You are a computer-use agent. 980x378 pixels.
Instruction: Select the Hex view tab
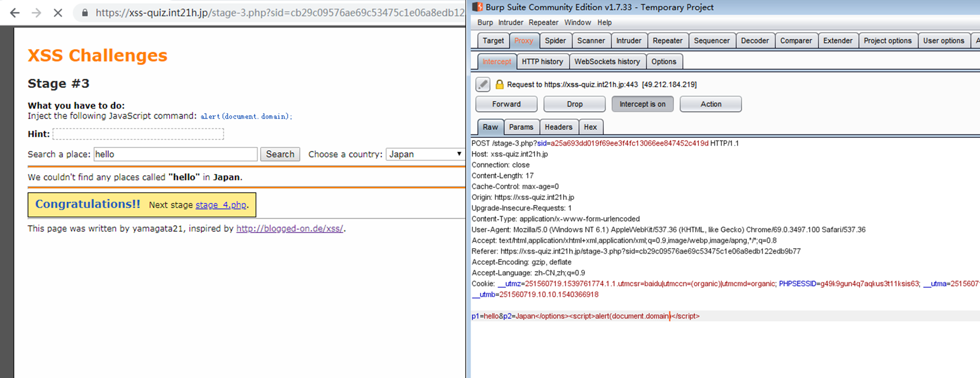590,127
